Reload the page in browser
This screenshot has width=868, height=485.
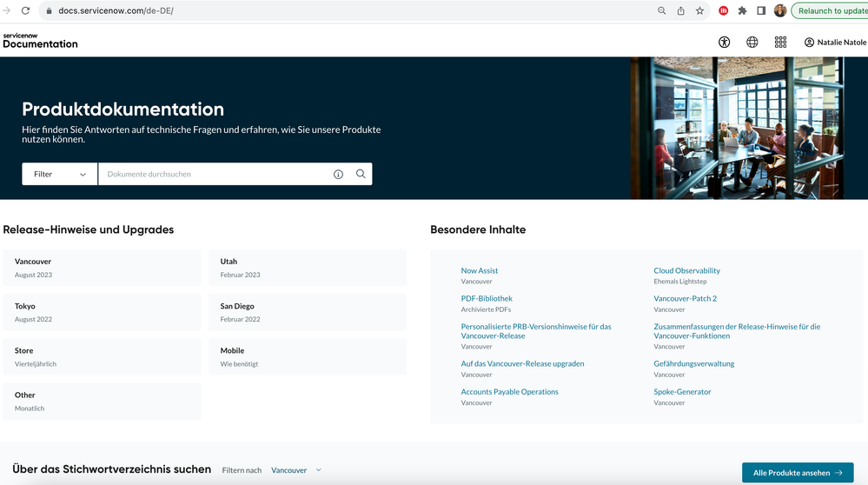(25, 10)
